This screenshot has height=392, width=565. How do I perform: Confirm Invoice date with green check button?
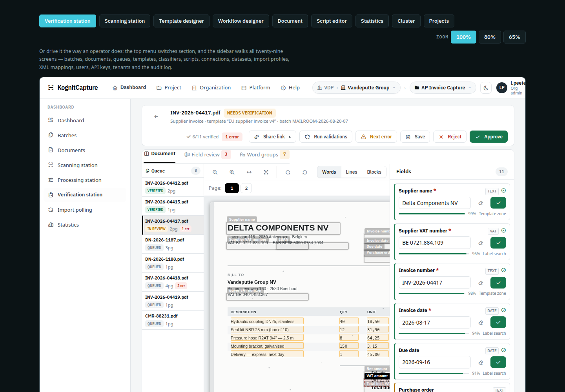pyautogui.click(x=498, y=322)
